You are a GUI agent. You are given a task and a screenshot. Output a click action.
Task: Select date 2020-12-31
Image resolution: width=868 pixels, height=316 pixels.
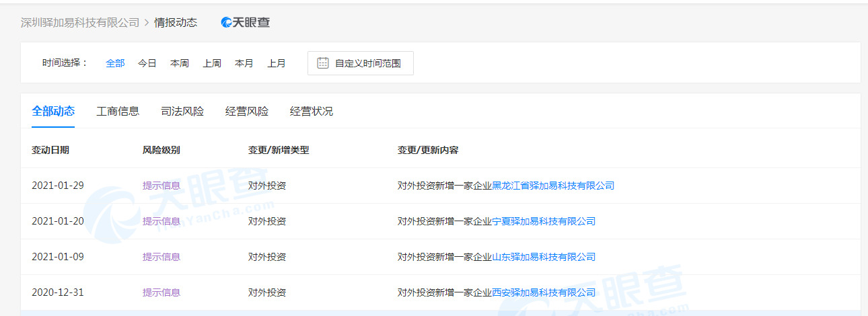(x=58, y=292)
